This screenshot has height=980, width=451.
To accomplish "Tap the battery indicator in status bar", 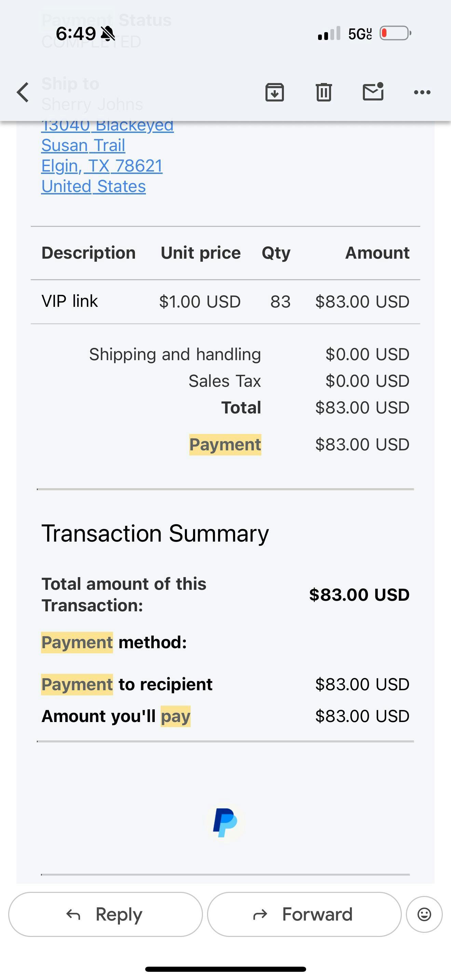I will pos(396,33).
